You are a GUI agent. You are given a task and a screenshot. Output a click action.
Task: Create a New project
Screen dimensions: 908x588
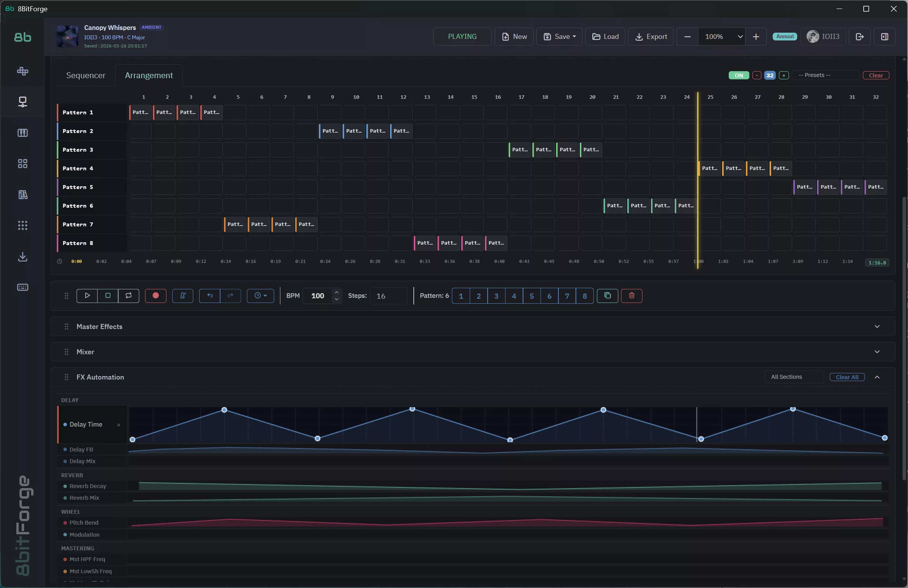514,36
